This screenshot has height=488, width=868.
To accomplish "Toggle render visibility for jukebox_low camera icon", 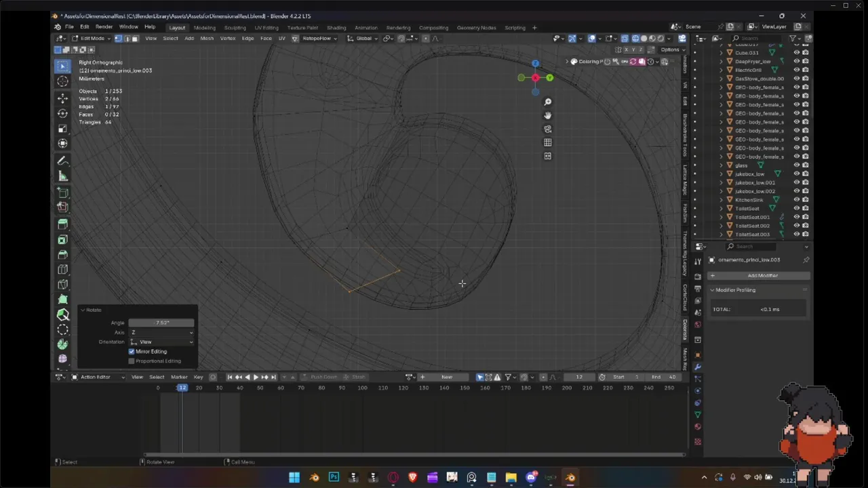I will pos(806,174).
